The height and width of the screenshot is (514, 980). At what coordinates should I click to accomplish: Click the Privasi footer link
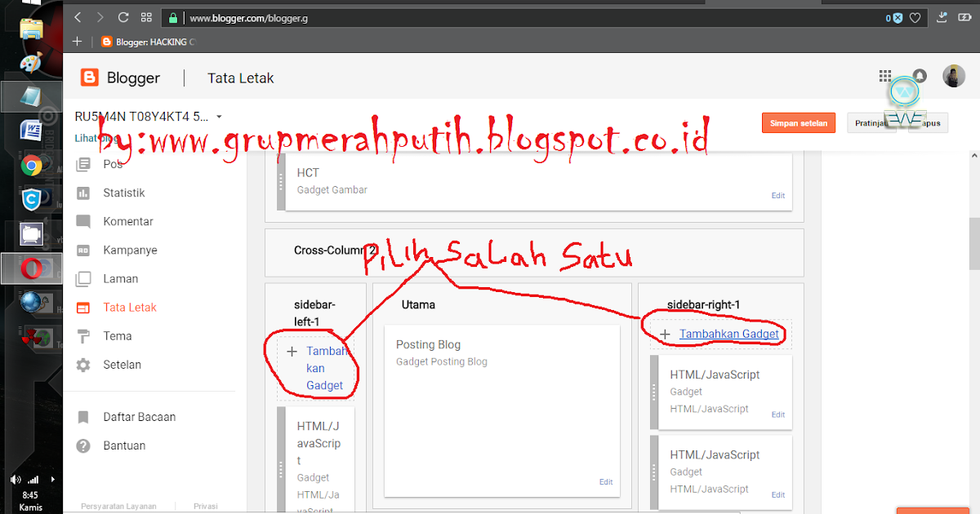tap(206, 506)
